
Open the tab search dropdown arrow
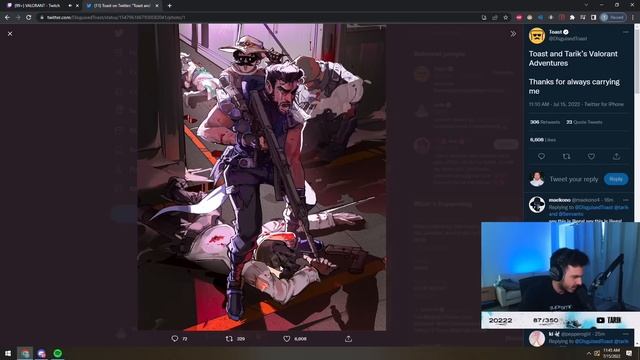(x=586, y=5)
